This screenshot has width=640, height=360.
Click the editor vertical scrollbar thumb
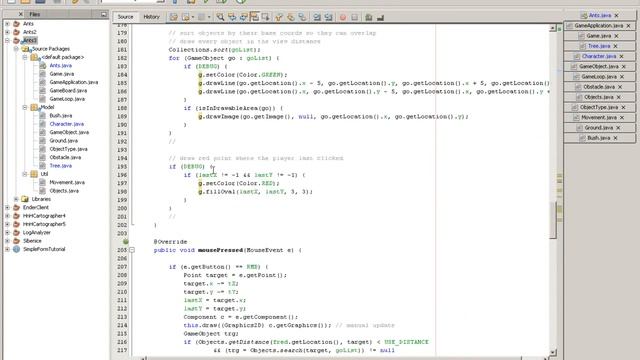tap(553, 220)
